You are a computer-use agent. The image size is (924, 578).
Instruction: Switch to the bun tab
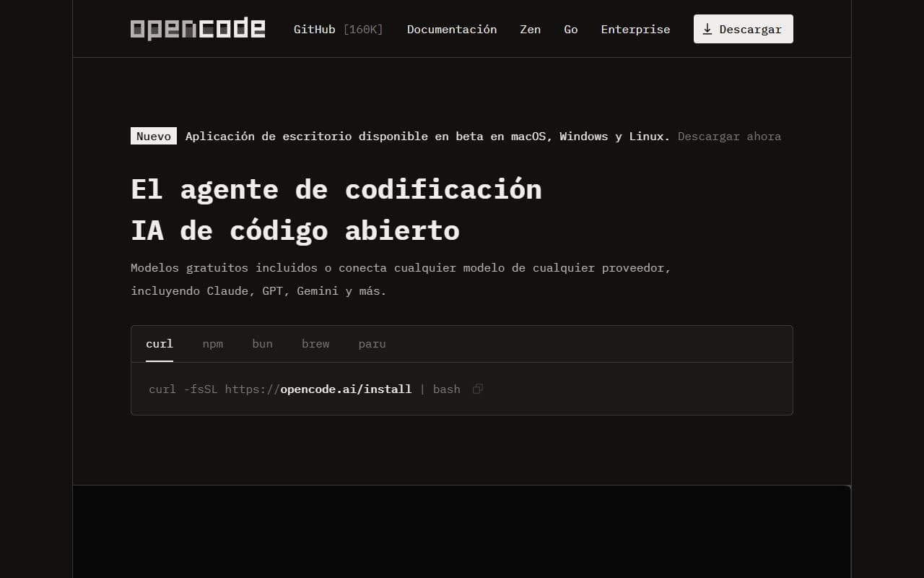tap(262, 344)
